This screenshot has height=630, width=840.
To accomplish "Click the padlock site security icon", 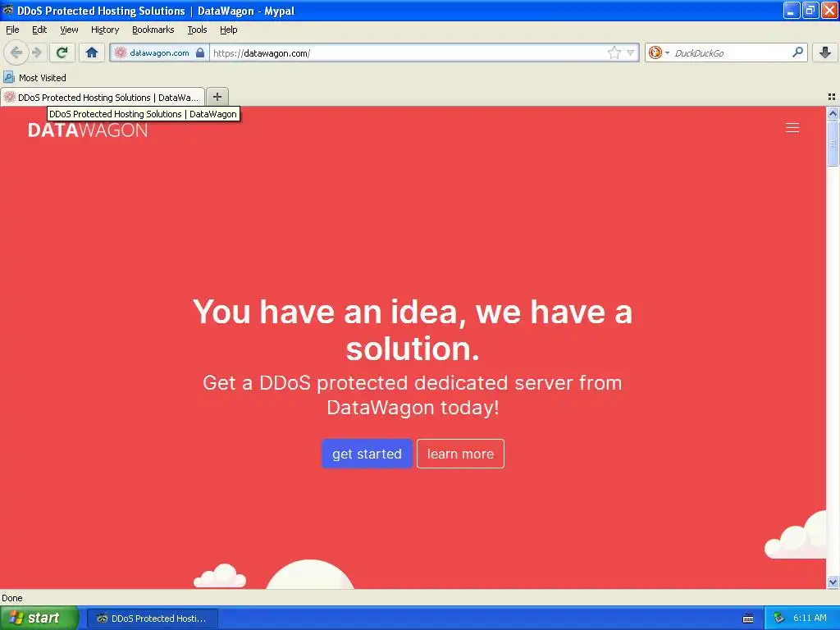I will pos(200,52).
